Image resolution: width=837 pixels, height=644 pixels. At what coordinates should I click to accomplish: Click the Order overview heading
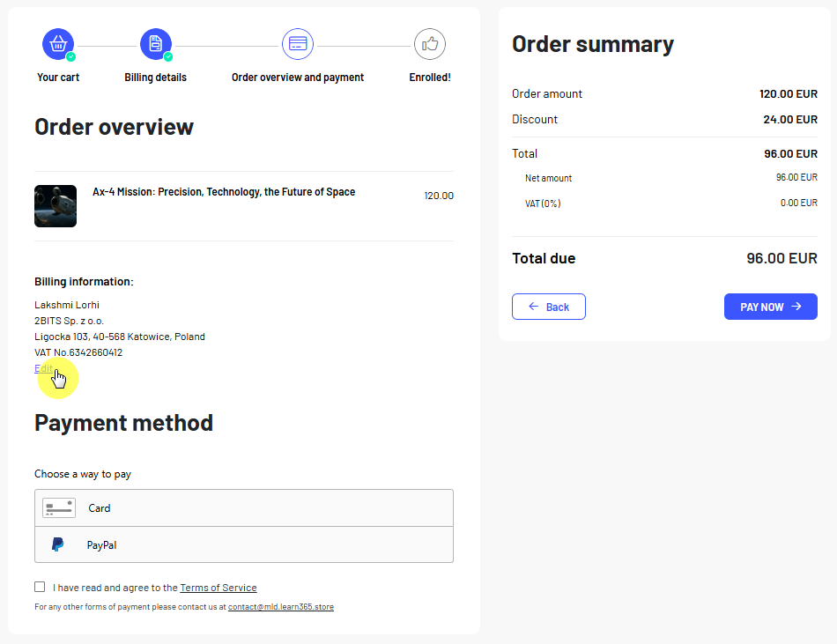click(x=114, y=127)
